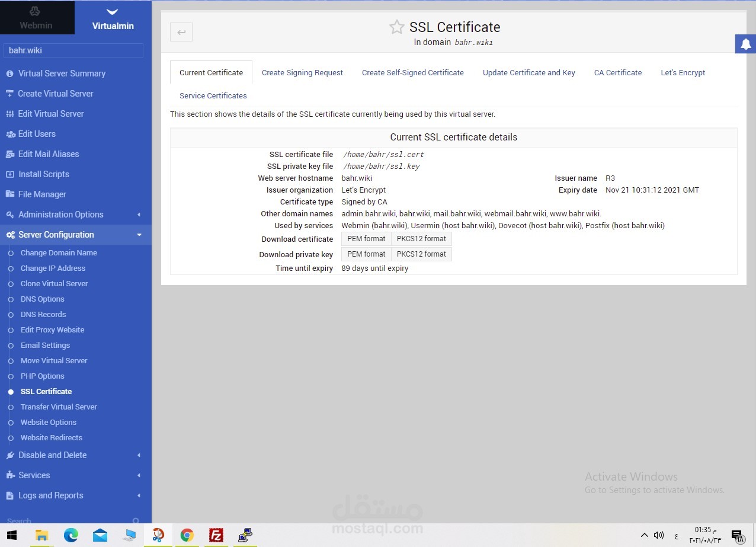Open Edit Proxy Website
Image resolution: width=756 pixels, height=547 pixels.
52,330
